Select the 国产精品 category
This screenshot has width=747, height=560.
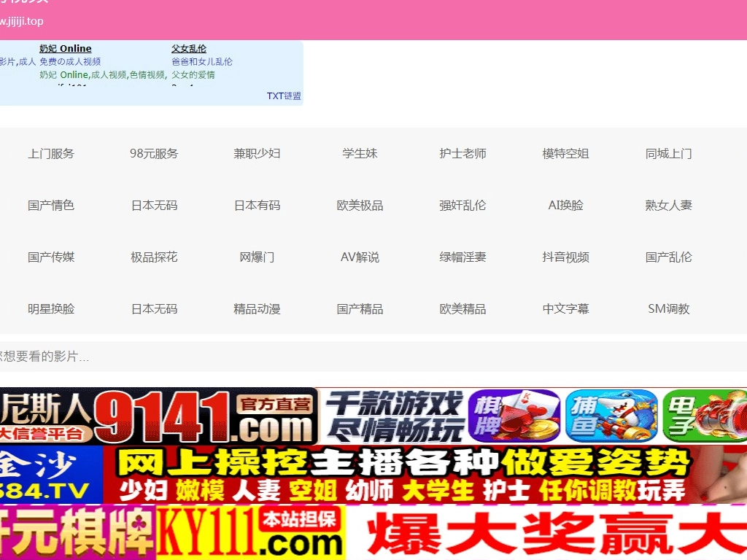pyautogui.click(x=360, y=308)
